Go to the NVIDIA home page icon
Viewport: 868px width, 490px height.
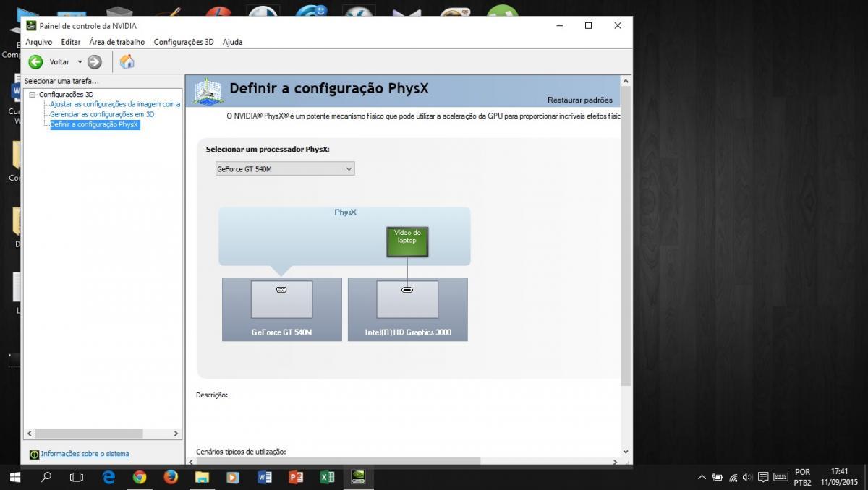tap(127, 61)
